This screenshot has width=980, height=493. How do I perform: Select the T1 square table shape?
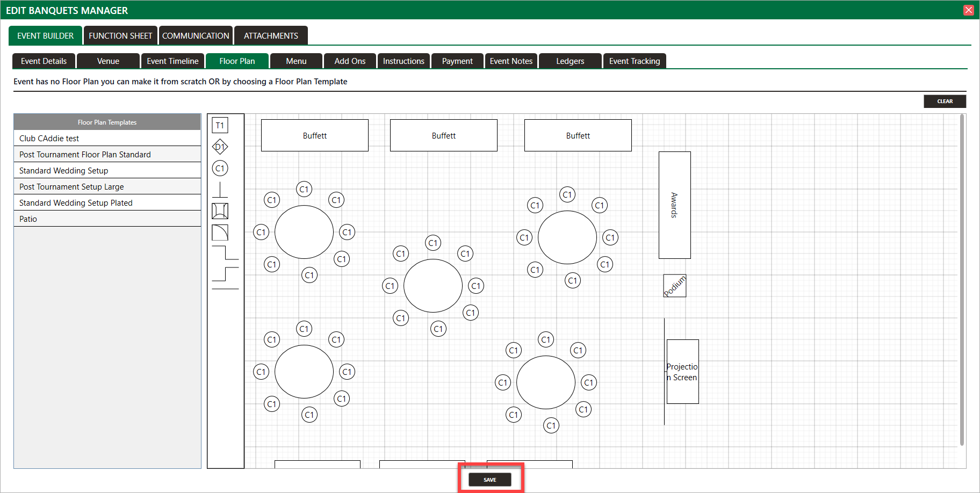(x=220, y=125)
